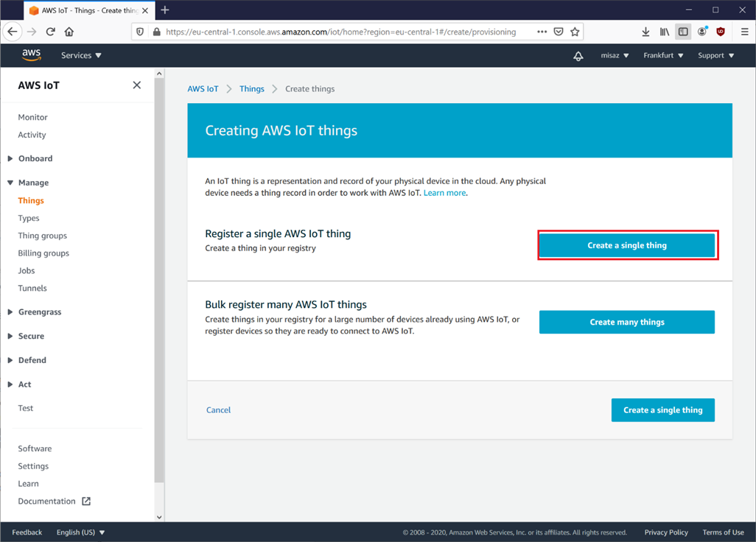Screen dimensions: 756x542
Task: Open Learn in the sidebar
Action: (28, 484)
